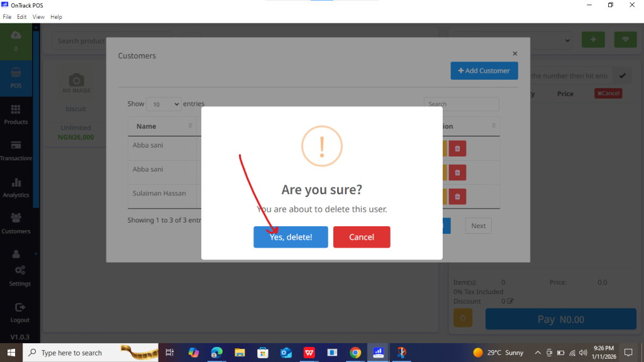Open the POS basket icon in sidebar

pos(16,77)
